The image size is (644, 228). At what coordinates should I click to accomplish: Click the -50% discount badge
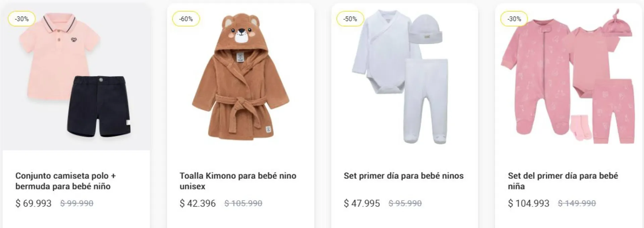[x=350, y=19]
